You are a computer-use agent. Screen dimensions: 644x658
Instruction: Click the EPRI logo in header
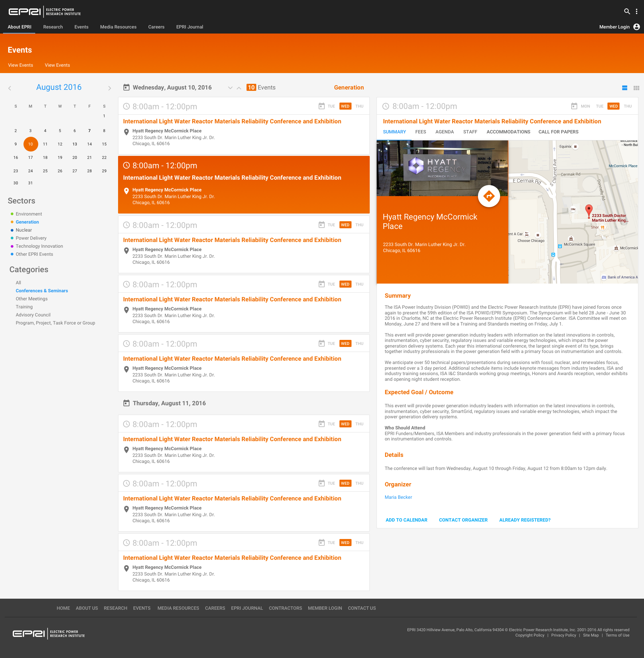pyautogui.click(x=45, y=12)
